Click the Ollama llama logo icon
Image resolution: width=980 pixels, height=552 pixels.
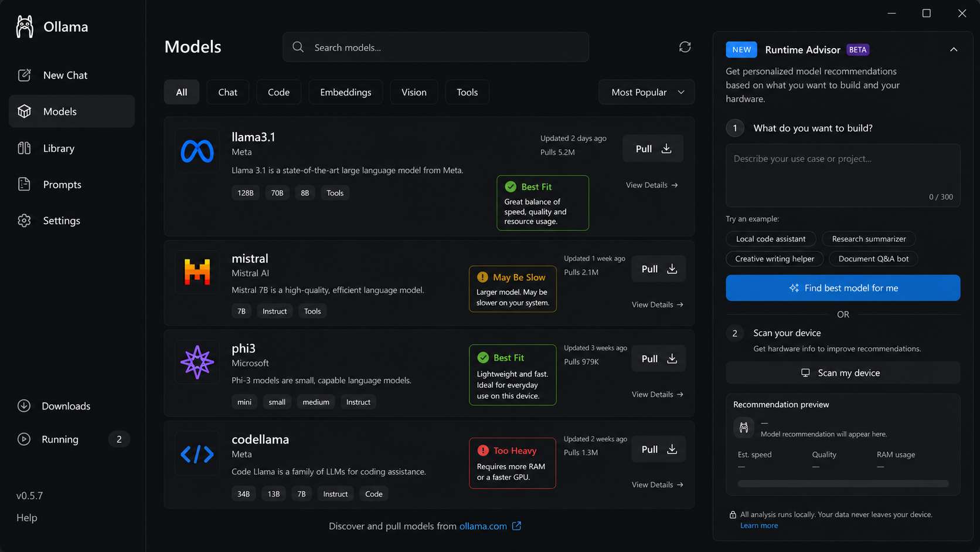point(25,26)
